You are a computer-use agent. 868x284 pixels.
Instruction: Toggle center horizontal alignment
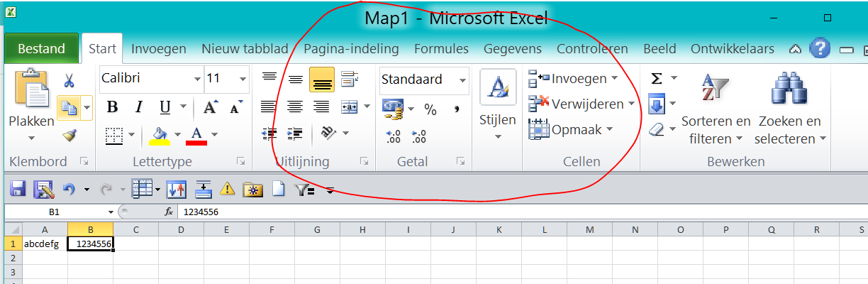(x=295, y=106)
